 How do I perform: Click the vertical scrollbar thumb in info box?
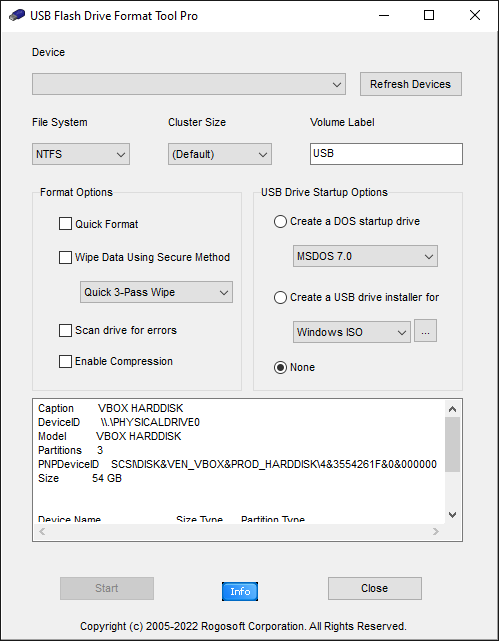(x=452, y=444)
